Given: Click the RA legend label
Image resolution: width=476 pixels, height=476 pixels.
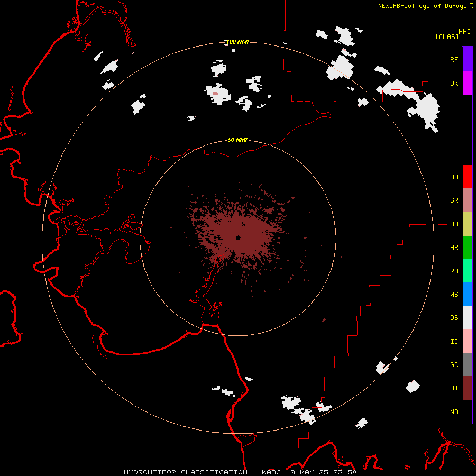Looking at the screenshot, I should click(454, 271).
